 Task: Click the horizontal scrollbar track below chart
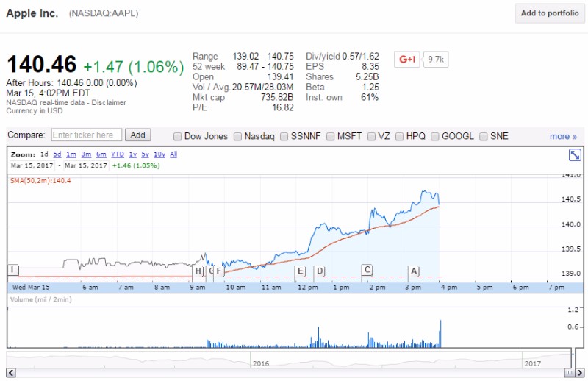click(x=289, y=373)
